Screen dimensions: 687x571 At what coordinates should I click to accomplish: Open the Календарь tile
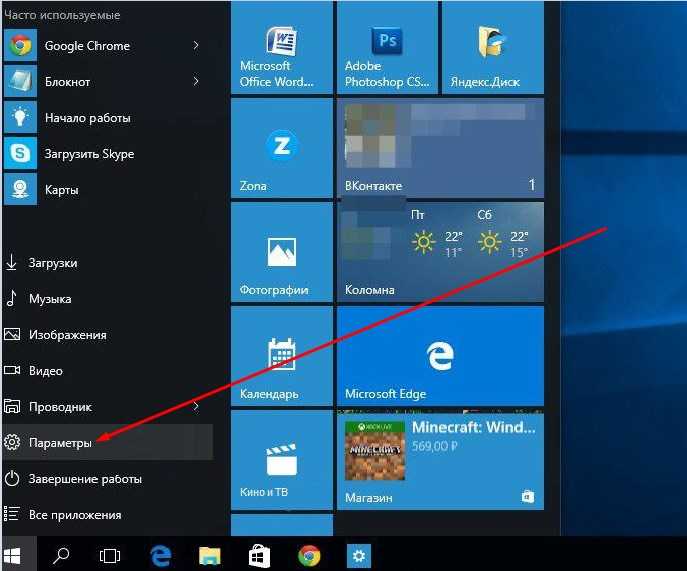tap(282, 356)
